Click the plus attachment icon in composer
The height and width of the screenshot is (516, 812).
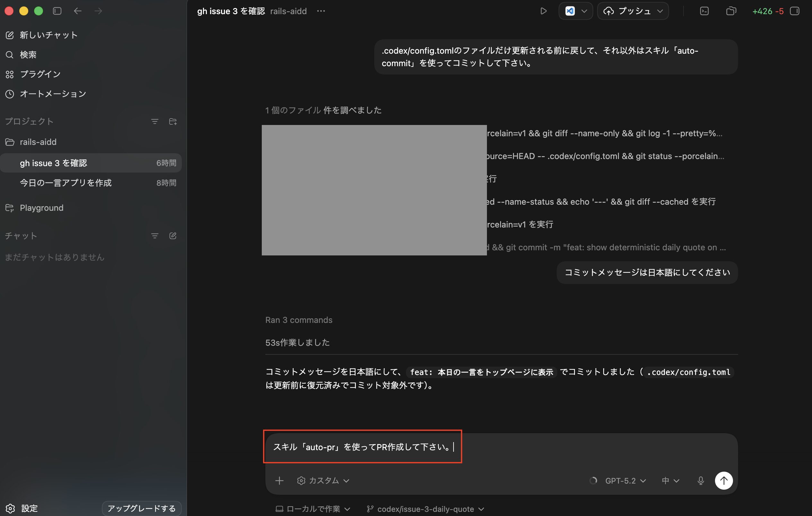pos(279,480)
